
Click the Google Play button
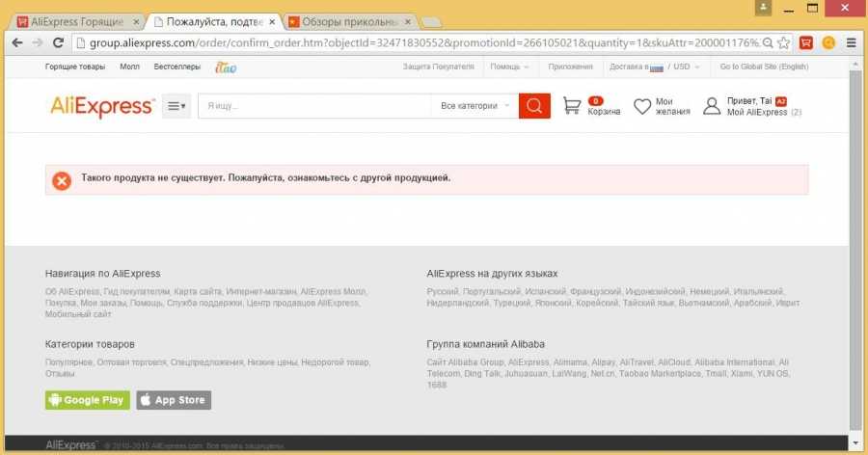(x=87, y=400)
